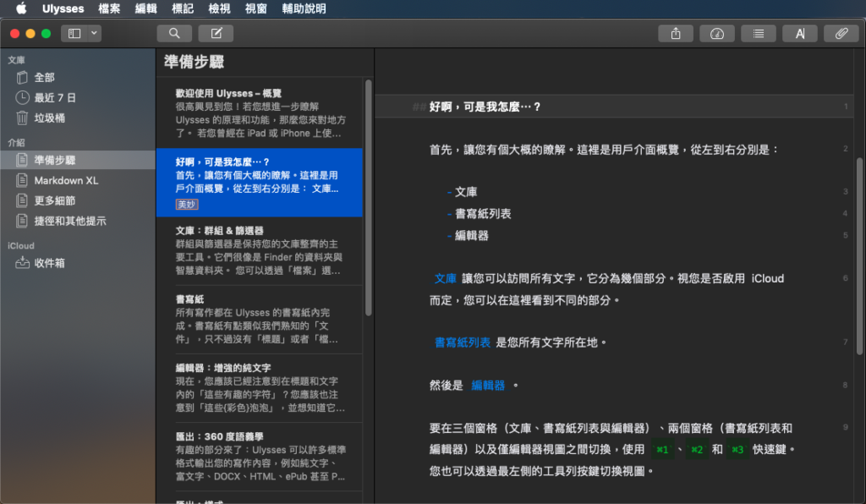
Task: Open the view layout dropdown arrow
Action: [95, 34]
